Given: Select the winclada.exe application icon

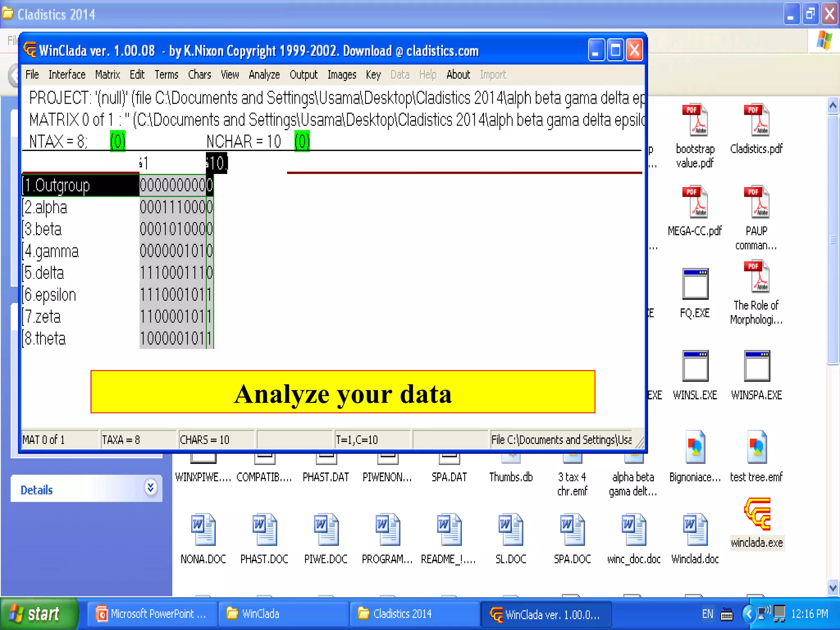Looking at the screenshot, I should (757, 514).
